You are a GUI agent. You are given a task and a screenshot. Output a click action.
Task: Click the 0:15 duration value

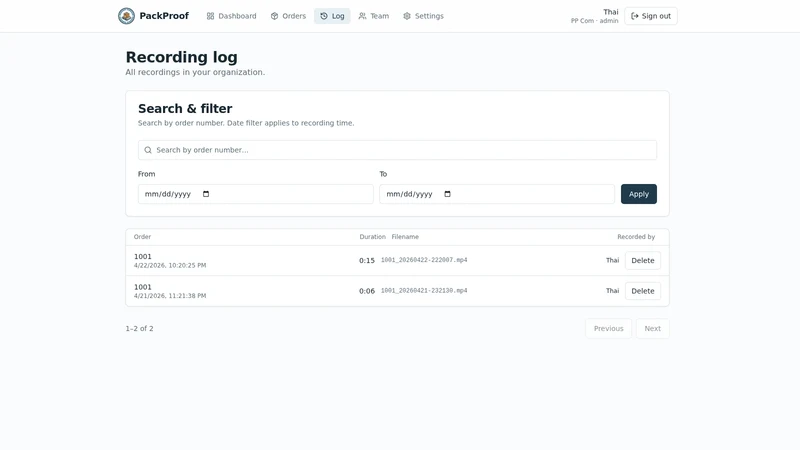pyautogui.click(x=367, y=260)
